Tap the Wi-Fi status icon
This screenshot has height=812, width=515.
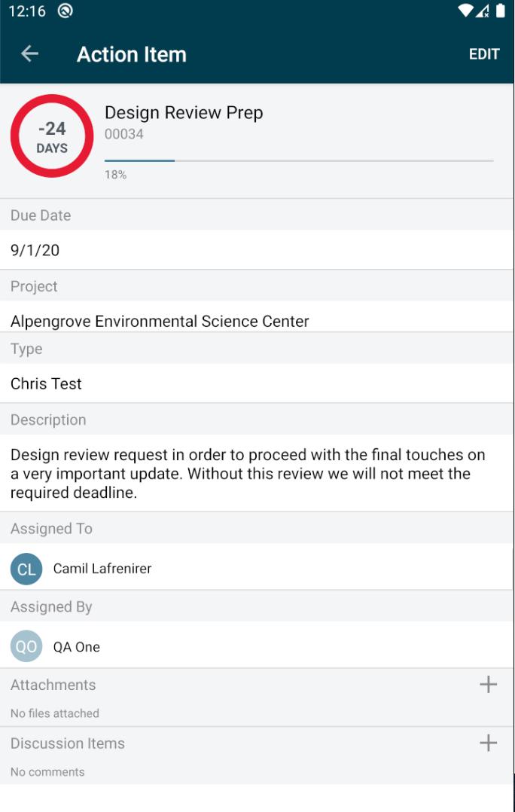pyautogui.click(x=465, y=11)
